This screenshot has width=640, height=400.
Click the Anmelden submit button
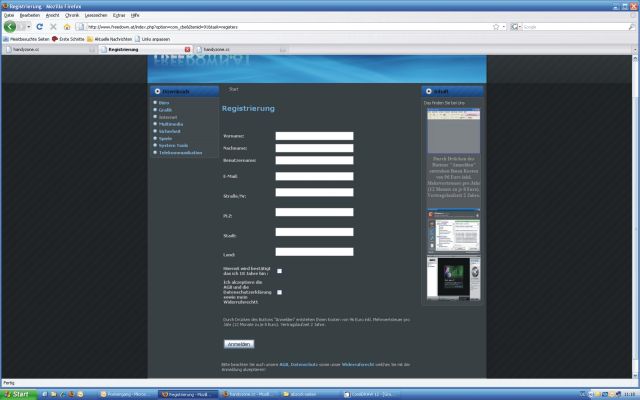point(239,344)
